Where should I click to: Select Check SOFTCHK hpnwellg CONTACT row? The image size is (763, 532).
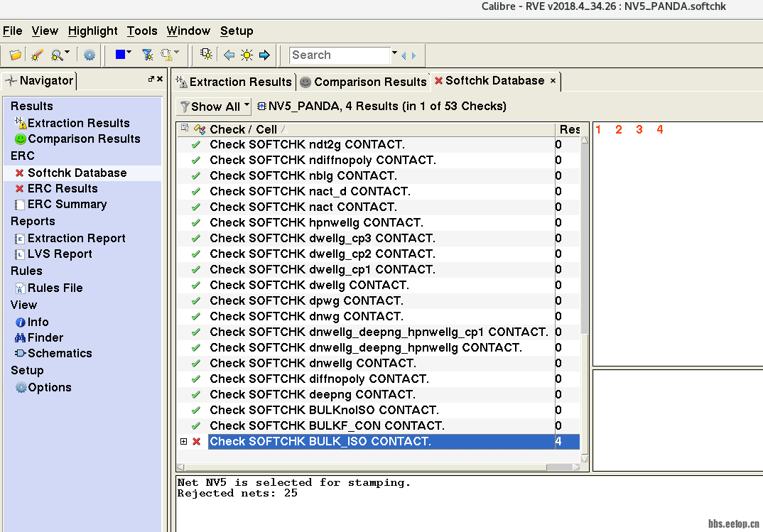379,223
